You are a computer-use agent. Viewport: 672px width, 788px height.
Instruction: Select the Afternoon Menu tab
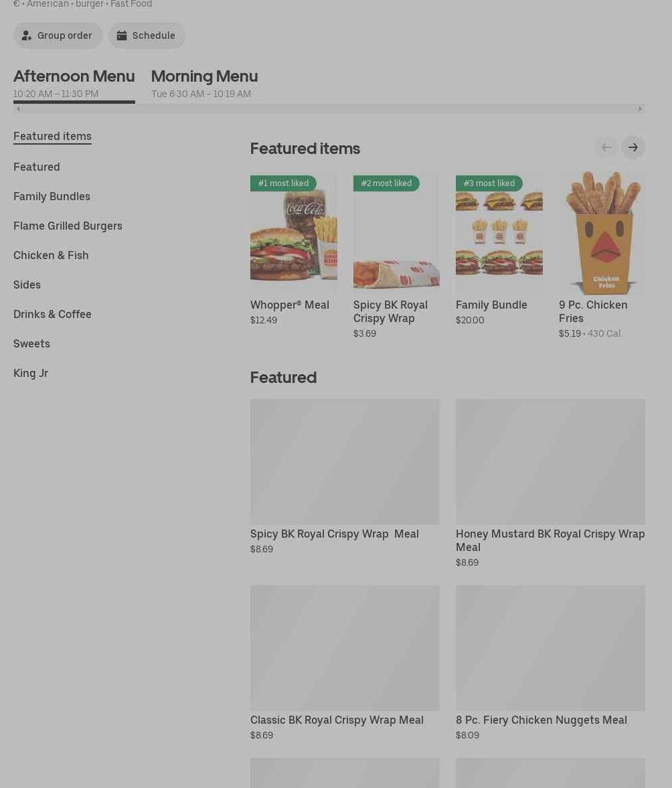74,84
